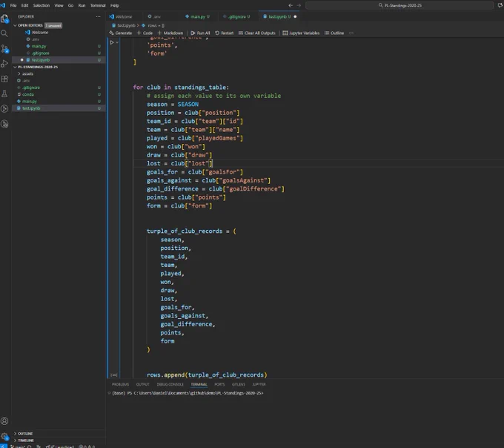Open the Go menu
The height and width of the screenshot is (448, 504).
point(70,5)
